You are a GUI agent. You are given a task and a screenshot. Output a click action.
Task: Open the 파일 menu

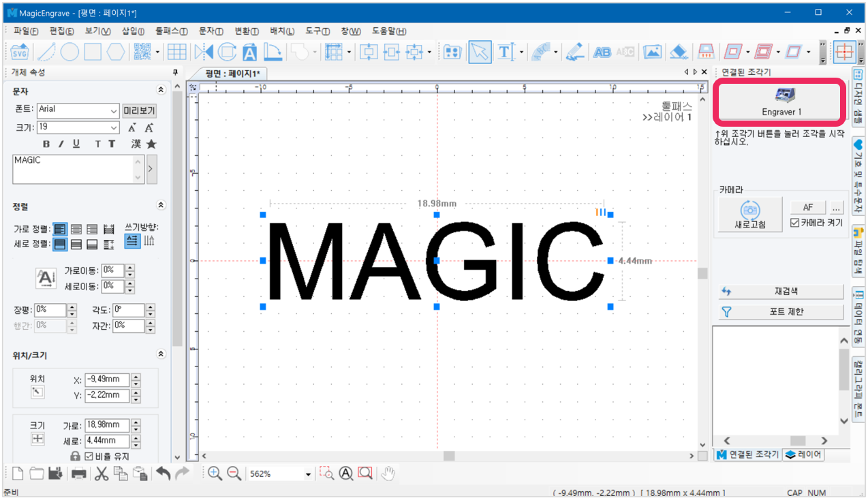tap(26, 31)
